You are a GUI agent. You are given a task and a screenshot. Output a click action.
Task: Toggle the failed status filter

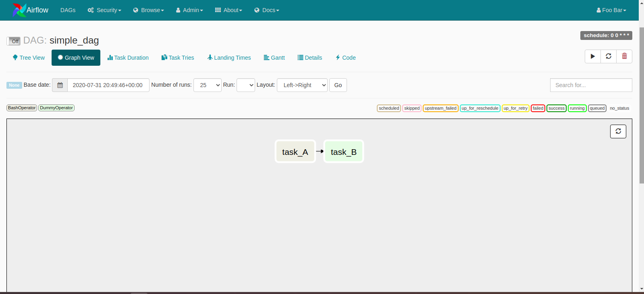pos(538,108)
